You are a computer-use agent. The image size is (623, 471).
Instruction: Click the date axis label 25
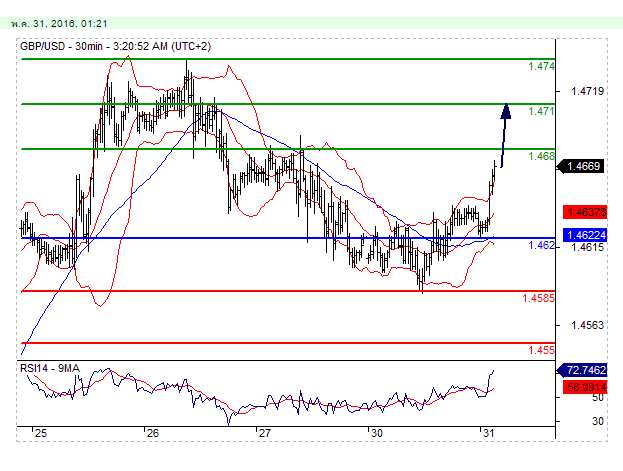(41, 433)
